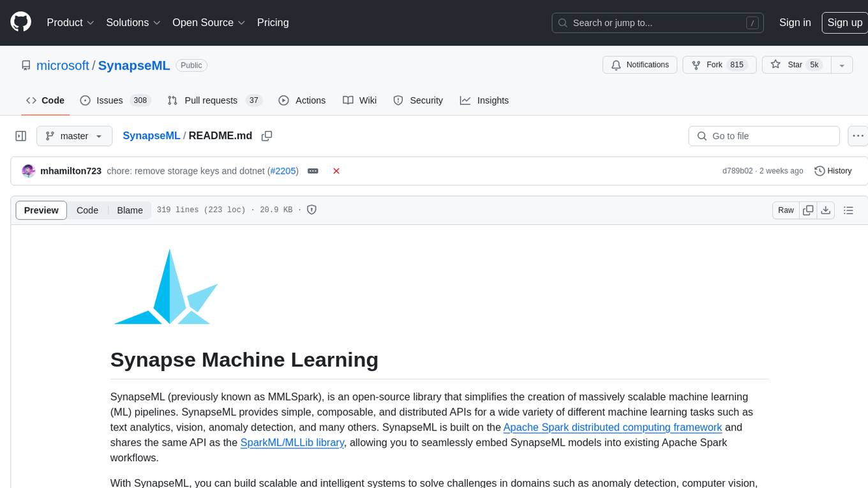Copy raw file contents
868x488 pixels.
pos(808,210)
